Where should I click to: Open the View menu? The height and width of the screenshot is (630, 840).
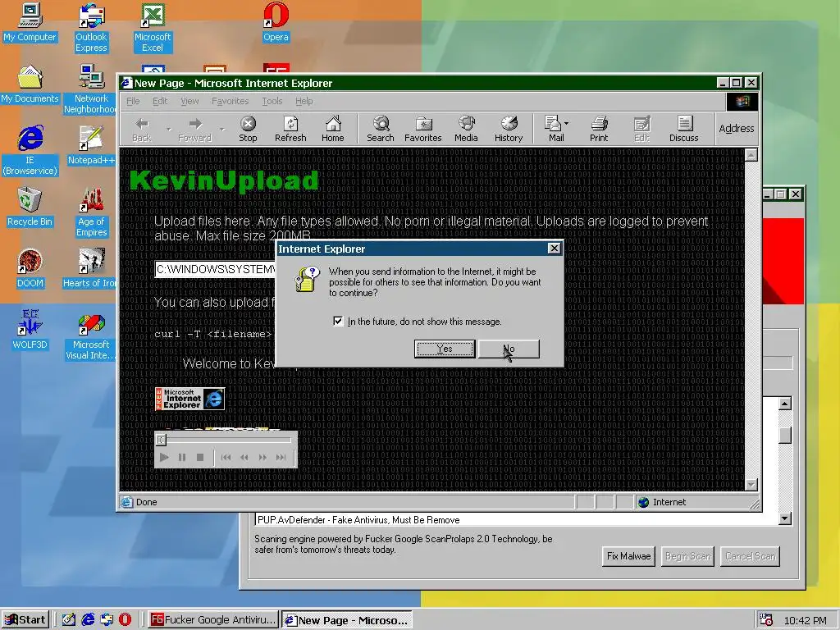tap(189, 101)
